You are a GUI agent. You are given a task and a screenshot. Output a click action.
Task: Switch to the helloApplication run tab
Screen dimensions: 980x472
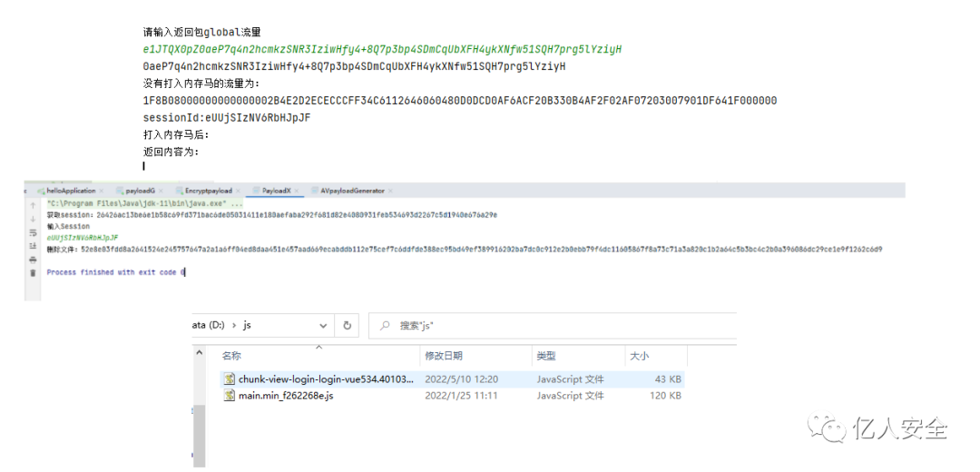[72, 191]
